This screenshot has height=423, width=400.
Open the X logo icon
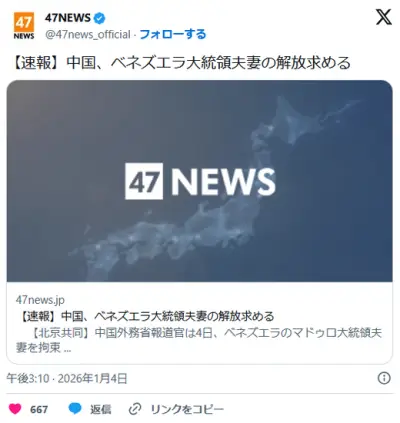[x=384, y=17]
